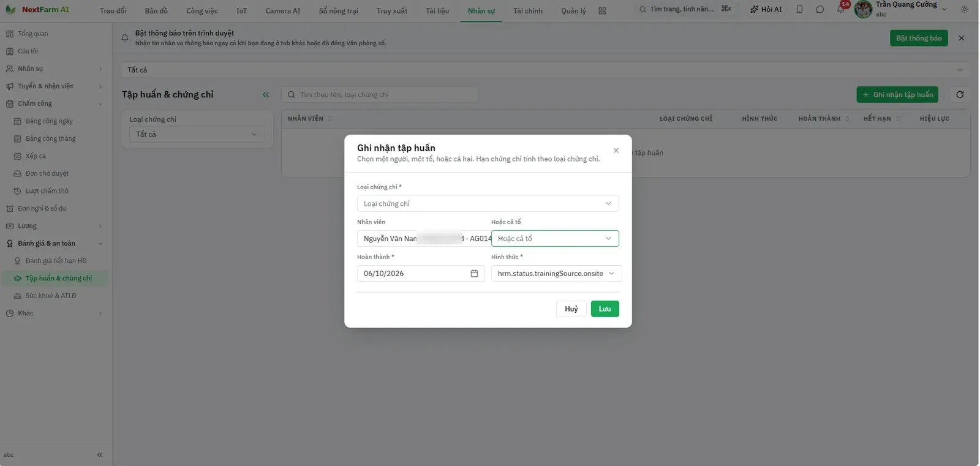This screenshot has width=980, height=466.
Task: Click the mobile device icon in top bar
Action: (x=800, y=9)
